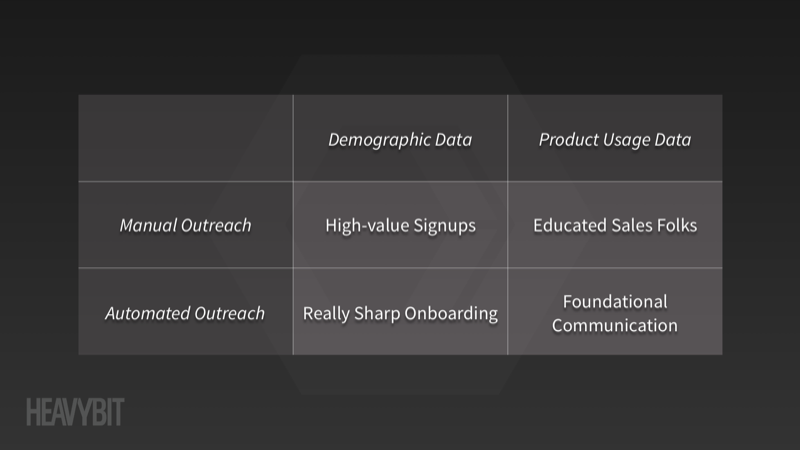Select the Really Sharp Onboarding cell
800x450 pixels.
[x=400, y=312]
